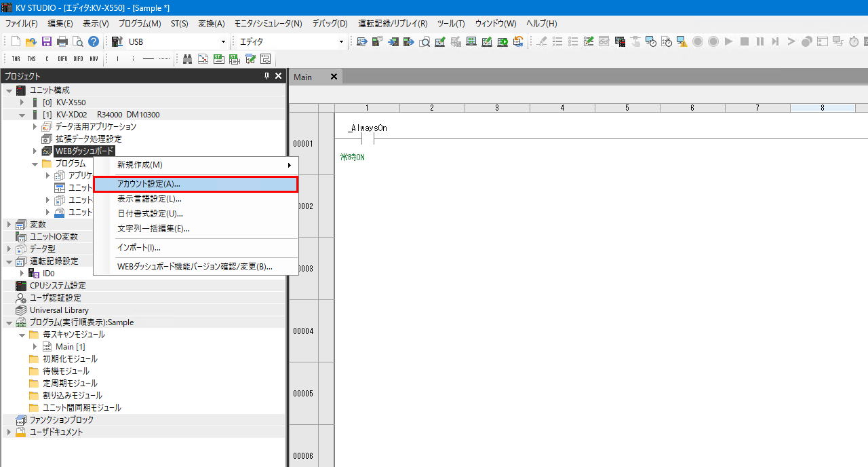Choose インポート(I)... in context menu
Image resolution: width=868 pixels, height=467 pixels.
(195, 248)
